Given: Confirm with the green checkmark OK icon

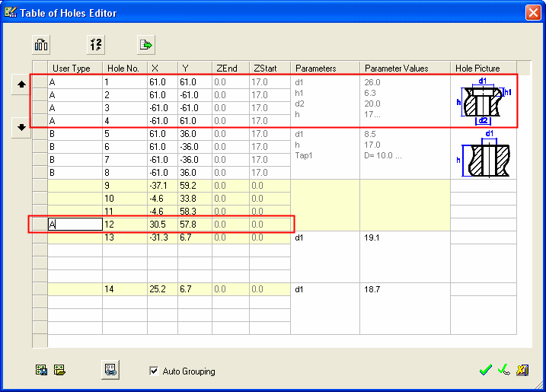Looking at the screenshot, I should point(485,371).
